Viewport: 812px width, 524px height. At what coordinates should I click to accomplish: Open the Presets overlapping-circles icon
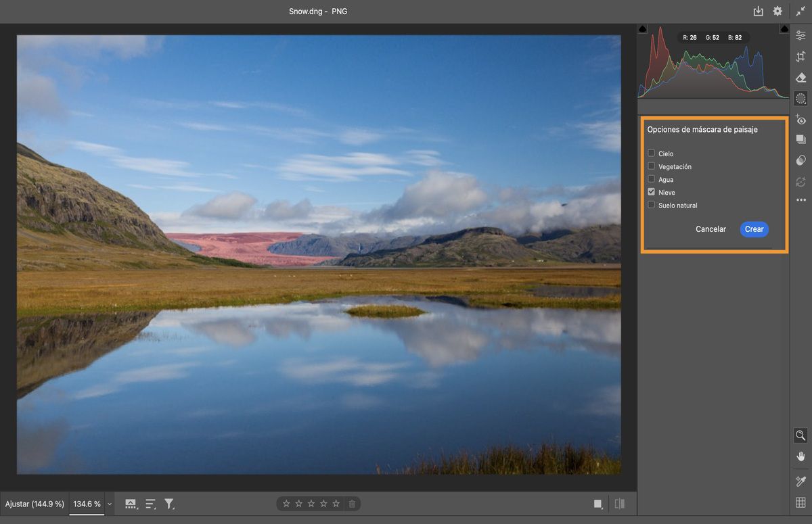[800, 160]
